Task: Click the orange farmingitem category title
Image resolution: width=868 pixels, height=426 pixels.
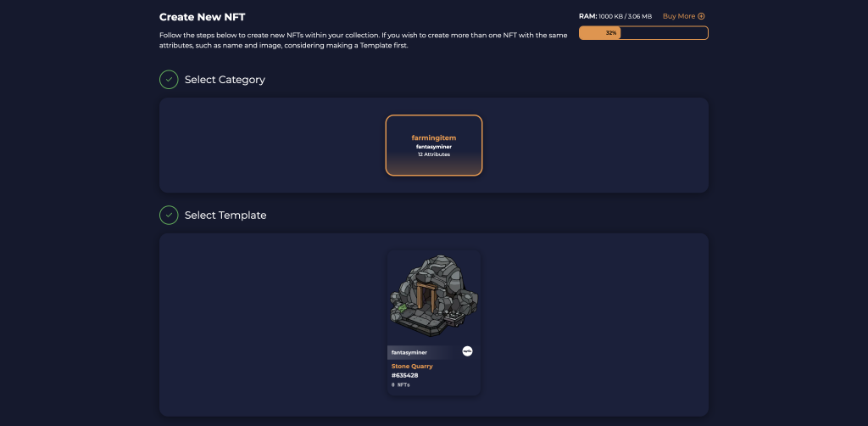Action: (x=434, y=137)
